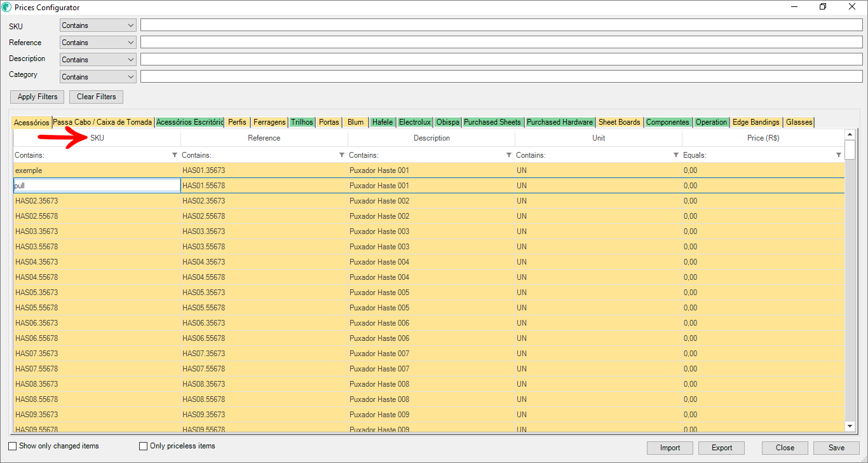This screenshot has width=868, height=463.
Task: Focus the Description filter text field
Action: (x=501, y=60)
